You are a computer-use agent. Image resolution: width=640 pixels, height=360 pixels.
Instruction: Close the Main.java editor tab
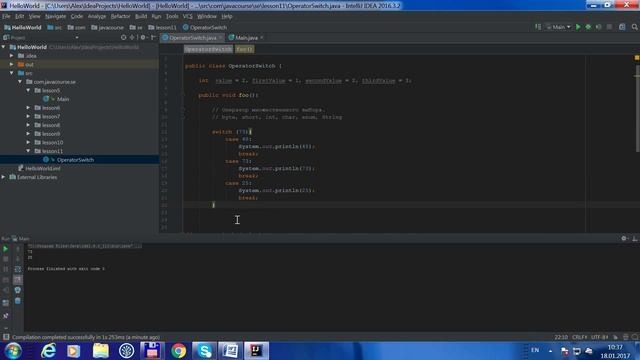pyautogui.click(x=262, y=38)
